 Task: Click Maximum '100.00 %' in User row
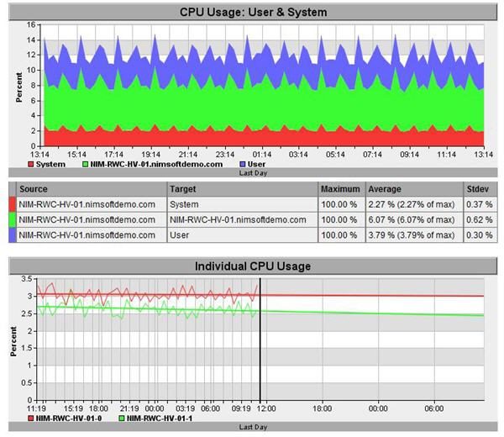tap(339, 235)
